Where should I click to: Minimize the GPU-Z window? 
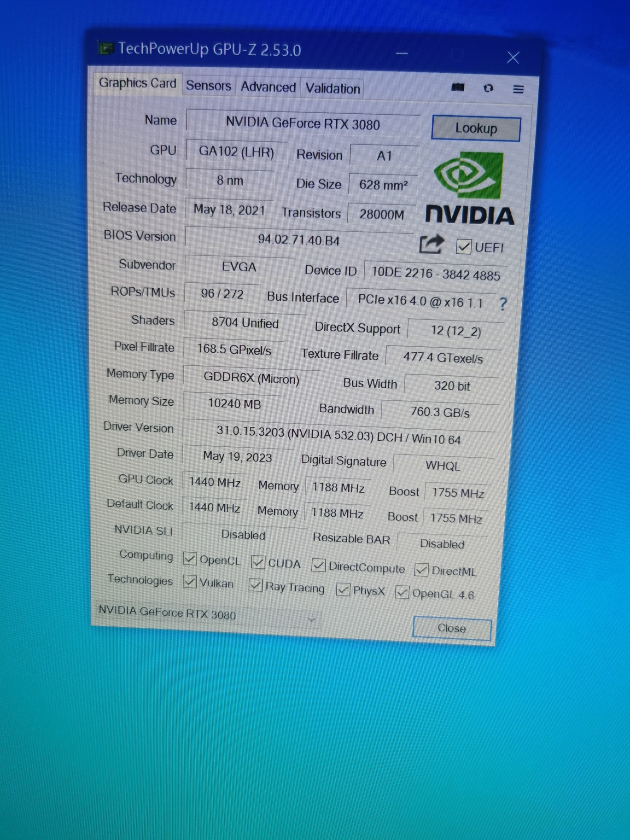coord(402,54)
